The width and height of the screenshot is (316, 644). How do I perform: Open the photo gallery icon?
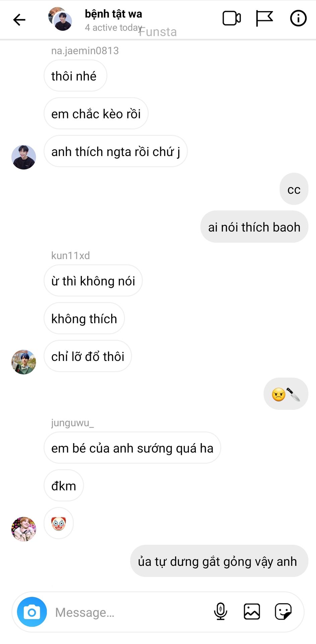click(x=252, y=611)
